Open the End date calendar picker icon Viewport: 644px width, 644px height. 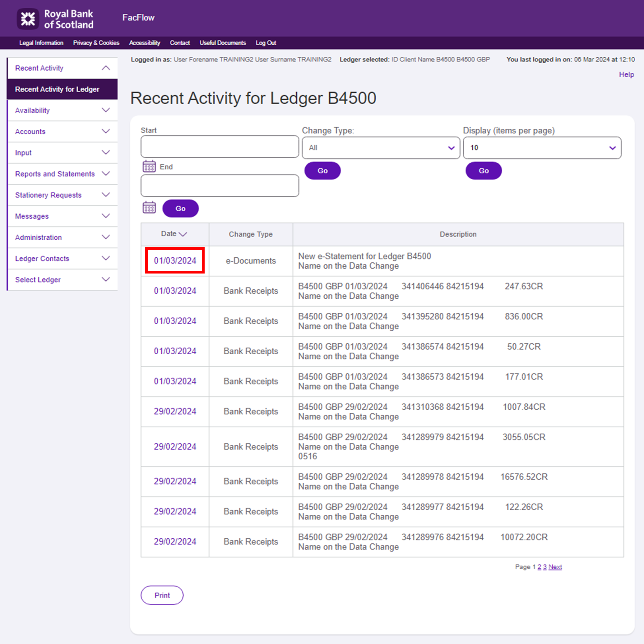tap(149, 208)
